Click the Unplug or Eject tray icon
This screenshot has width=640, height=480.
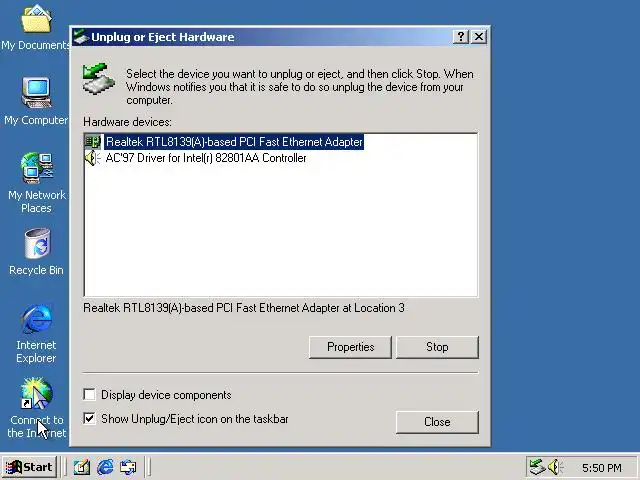point(537,467)
